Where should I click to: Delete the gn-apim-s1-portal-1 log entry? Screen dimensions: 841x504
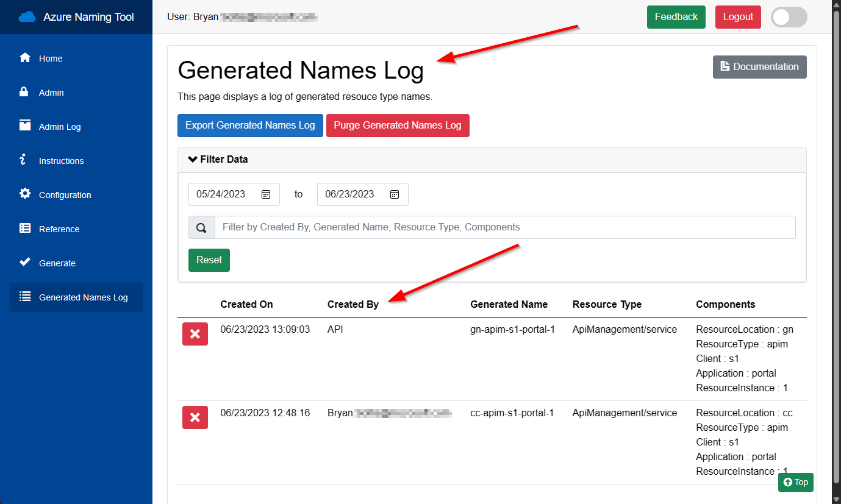coord(195,334)
